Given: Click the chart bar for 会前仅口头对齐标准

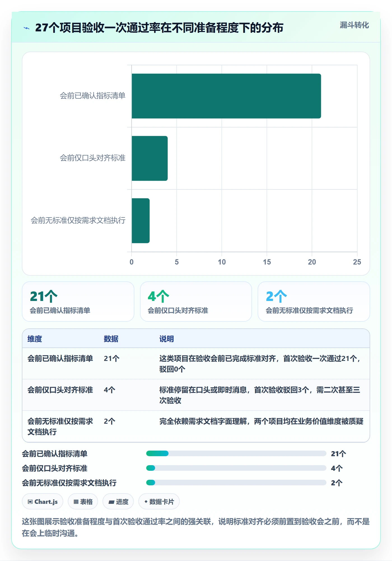Looking at the screenshot, I should [x=150, y=158].
